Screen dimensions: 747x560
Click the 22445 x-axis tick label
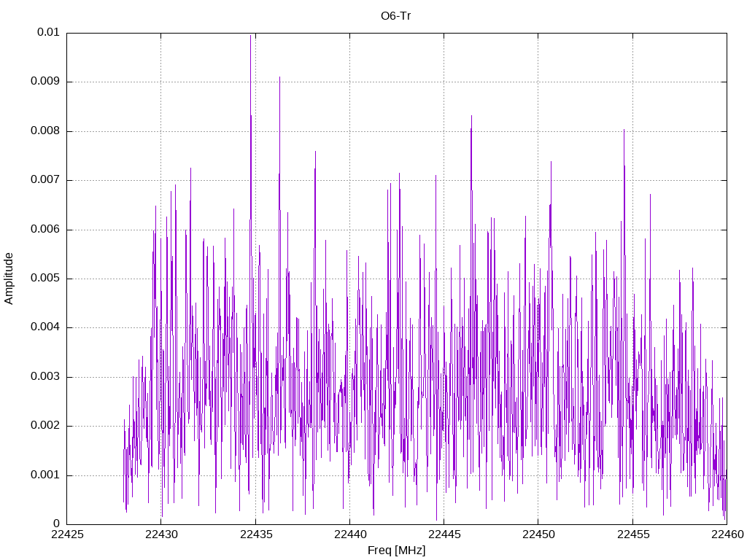tap(444, 534)
